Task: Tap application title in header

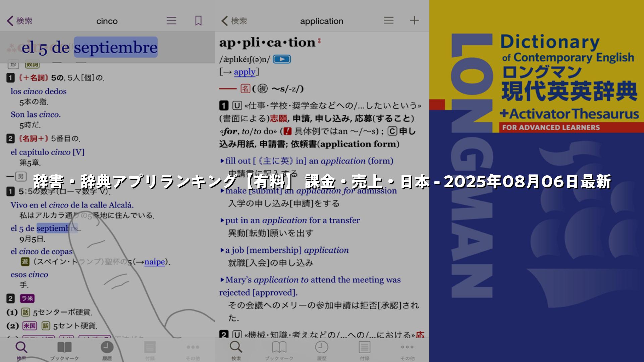Action: [x=322, y=21]
